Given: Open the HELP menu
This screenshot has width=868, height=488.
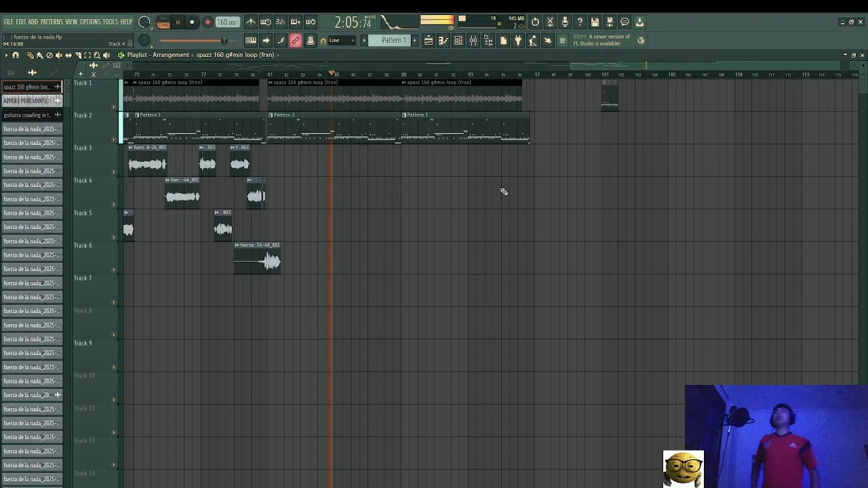Looking at the screenshot, I should tap(127, 22).
